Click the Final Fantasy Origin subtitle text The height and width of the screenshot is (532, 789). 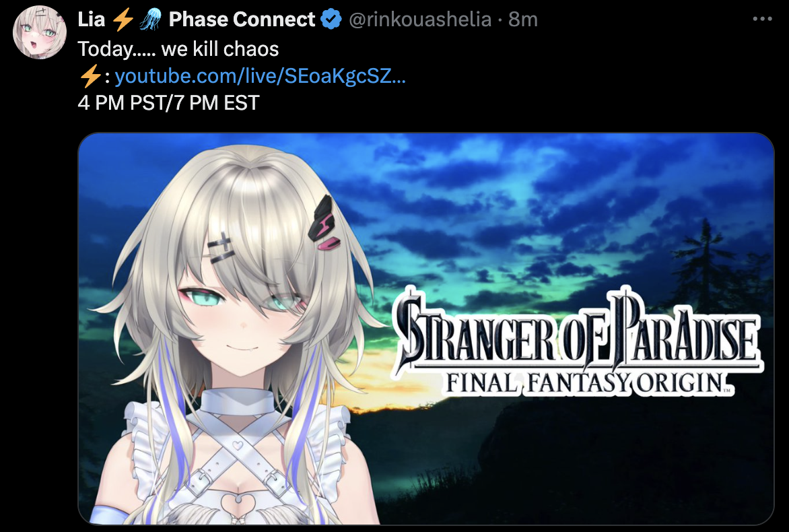(588, 384)
